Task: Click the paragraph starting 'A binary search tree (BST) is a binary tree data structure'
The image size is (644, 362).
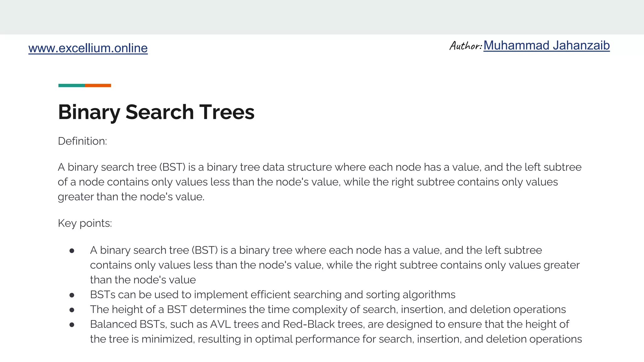Action: [x=319, y=182]
